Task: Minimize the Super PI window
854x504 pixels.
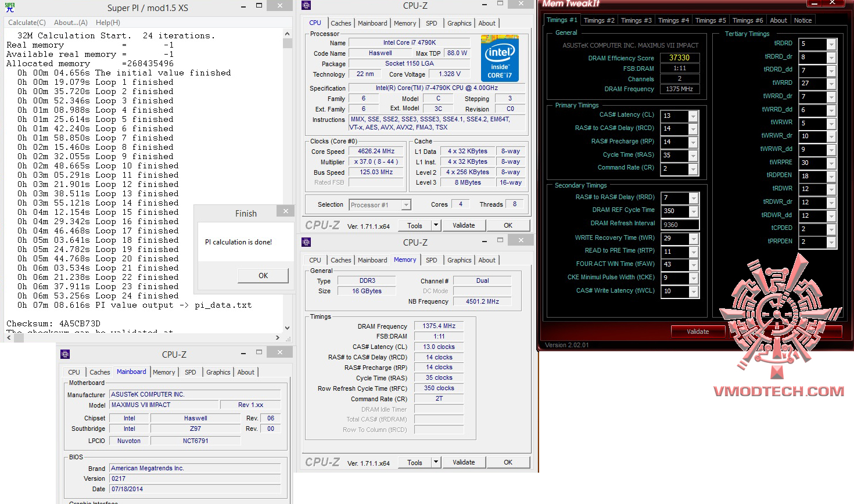Action: click(x=244, y=6)
